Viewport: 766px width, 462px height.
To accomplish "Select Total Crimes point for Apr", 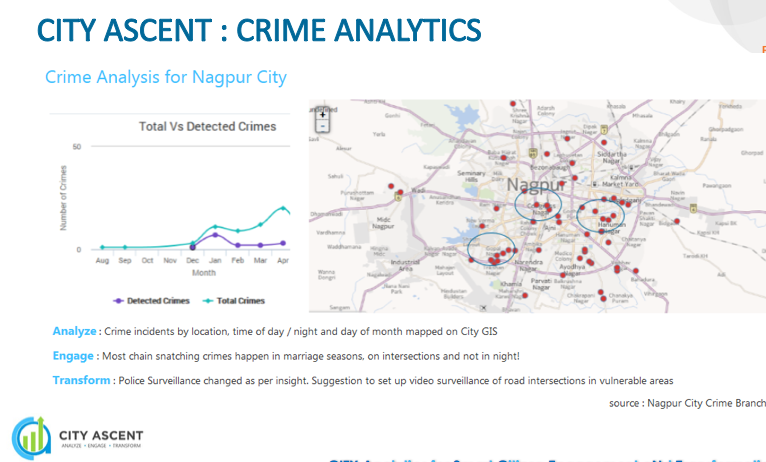I will click(283, 209).
